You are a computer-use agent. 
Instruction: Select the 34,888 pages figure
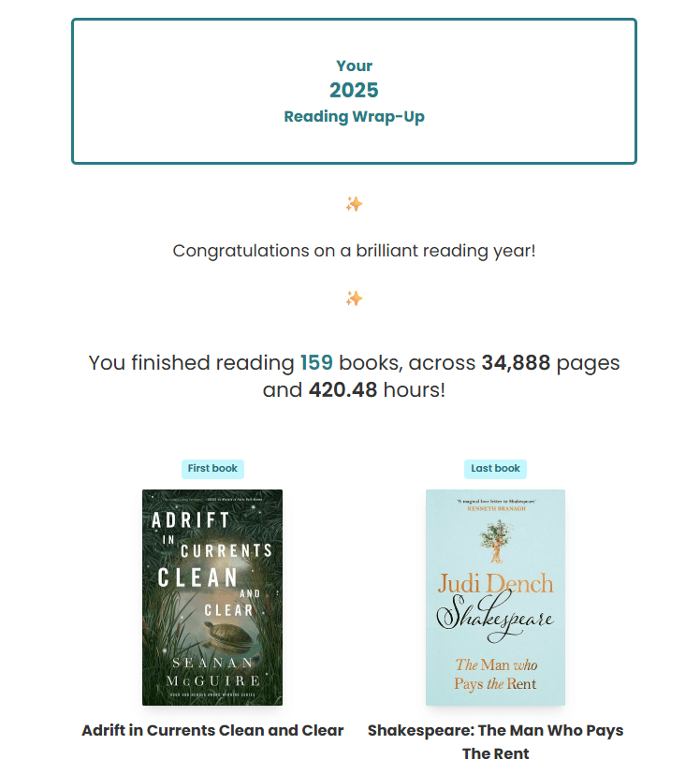coord(516,363)
